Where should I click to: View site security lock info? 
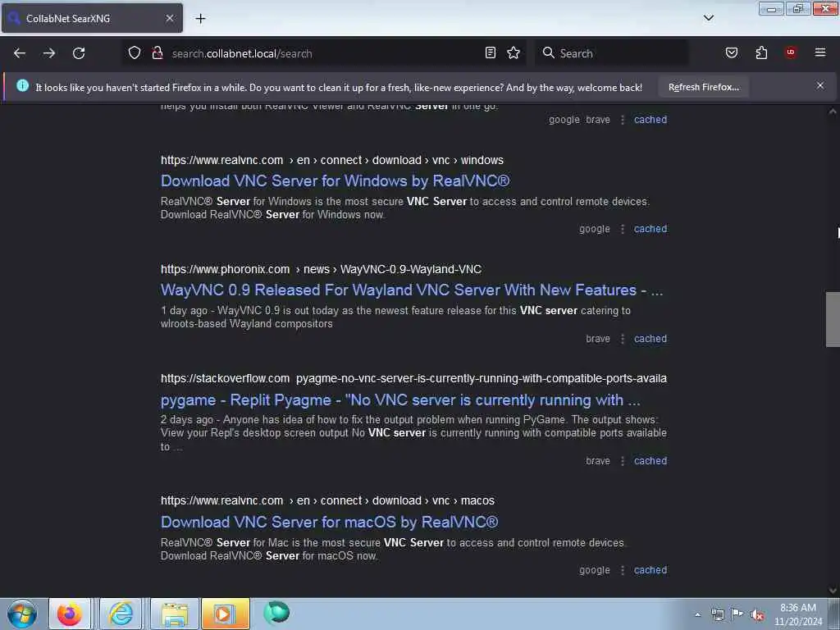pyautogui.click(x=157, y=52)
